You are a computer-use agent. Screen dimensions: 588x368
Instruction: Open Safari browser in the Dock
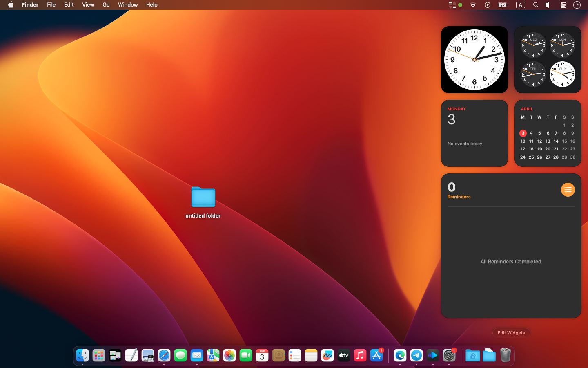point(164,355)
